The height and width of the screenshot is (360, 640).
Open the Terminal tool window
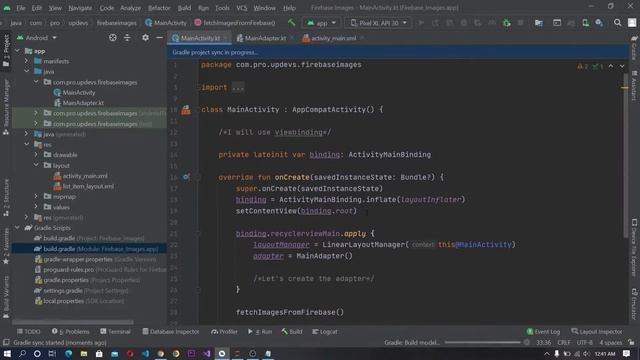(x=116, y=331)
